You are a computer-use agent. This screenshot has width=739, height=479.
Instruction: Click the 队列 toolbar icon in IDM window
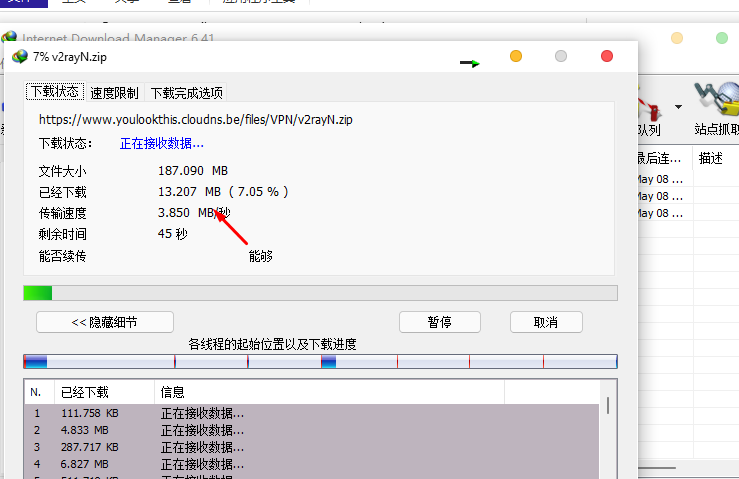[649, 108]
